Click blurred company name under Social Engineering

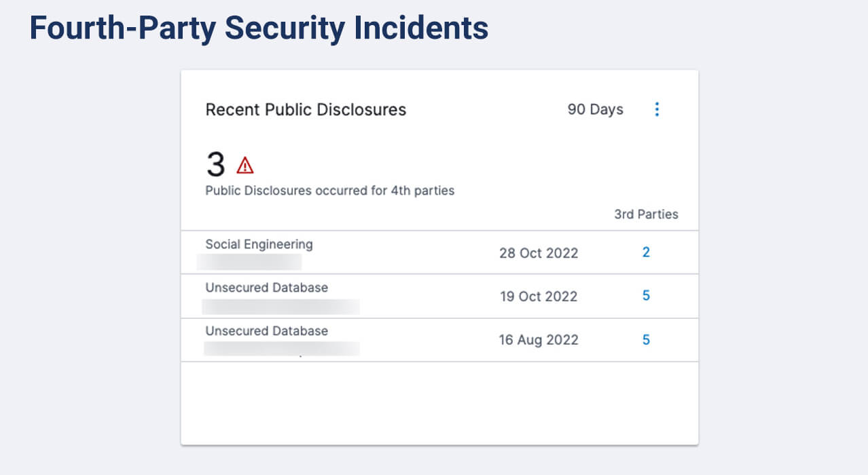coord(249,262)
